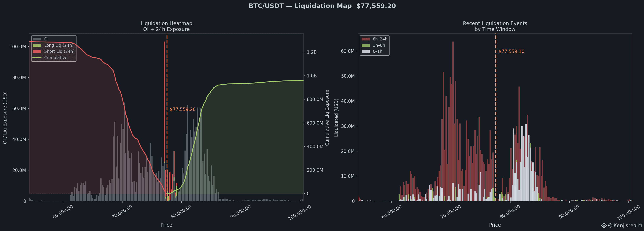Click the 1.0B tick on the cumulative axis
The height and width of the screenshot is (231, 644).
tap(312, 76)
